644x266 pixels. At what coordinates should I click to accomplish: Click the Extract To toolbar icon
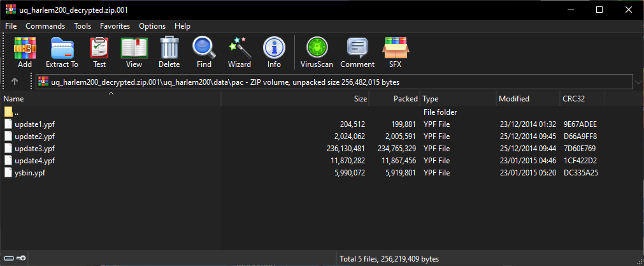62,52
